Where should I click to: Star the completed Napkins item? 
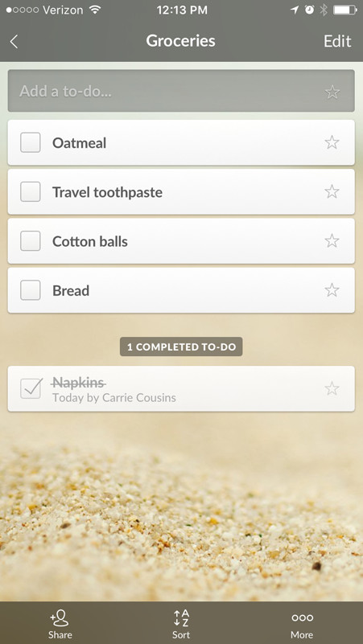[x=332, y=388]
